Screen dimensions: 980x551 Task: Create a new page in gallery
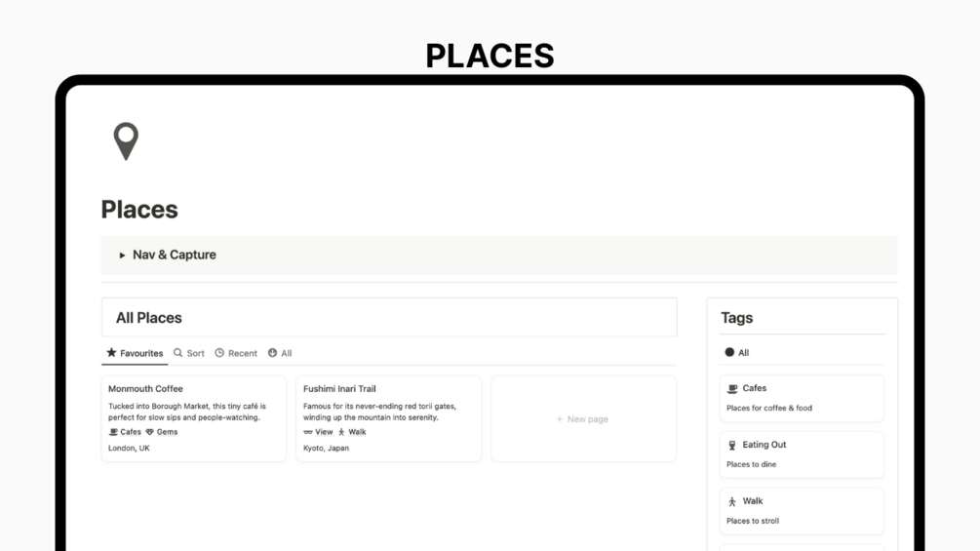(583, 418)
